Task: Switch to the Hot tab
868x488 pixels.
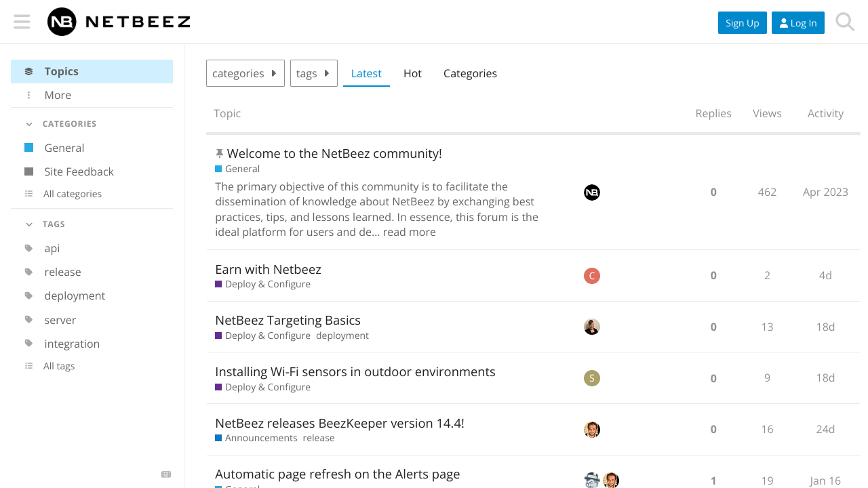Action: [x=412, y=73]
